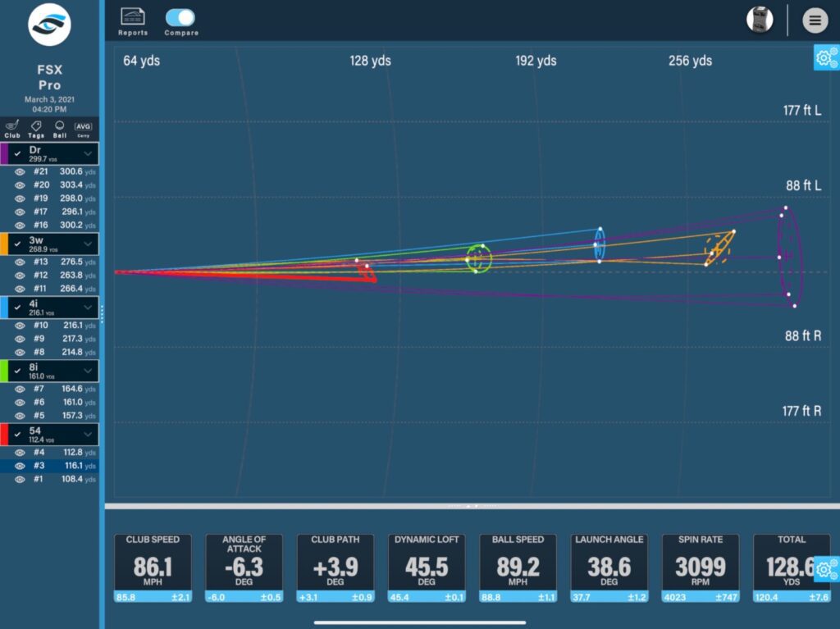Collapse the 54 wedge group chevron
This screenshot has height=629, width=840.
pos(88,435)
